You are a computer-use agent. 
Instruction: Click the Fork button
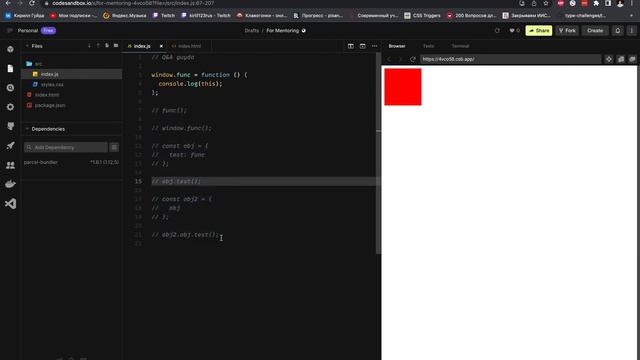click(567, 31)
